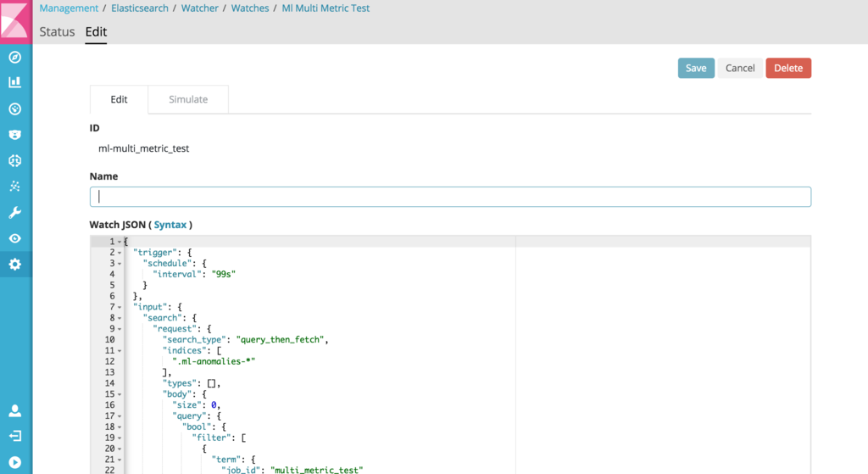Collapse "body" fold arrow on line 15
Image resolution: width=868 pixels, height=474 pixels.
tap(120, 395)
